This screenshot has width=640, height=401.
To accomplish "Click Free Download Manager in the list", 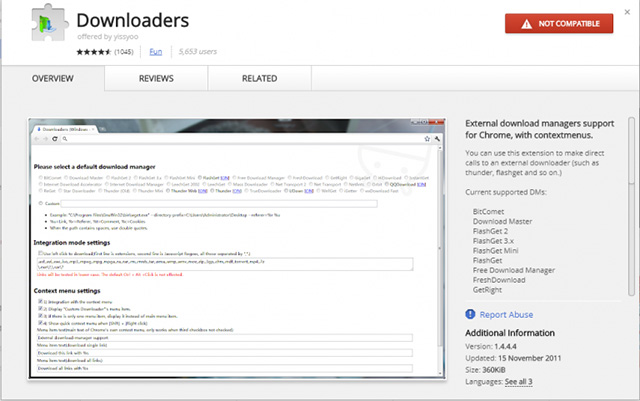I will coord(514,270).
